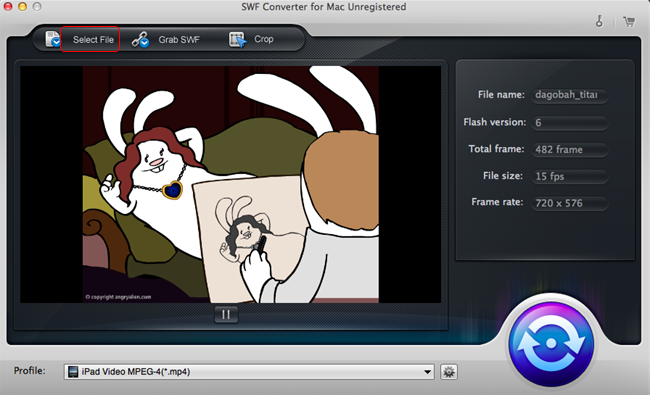Viewport: 650px width, 395px height.
Task: Click the File size value 15 fps
Action: [570, 177]
